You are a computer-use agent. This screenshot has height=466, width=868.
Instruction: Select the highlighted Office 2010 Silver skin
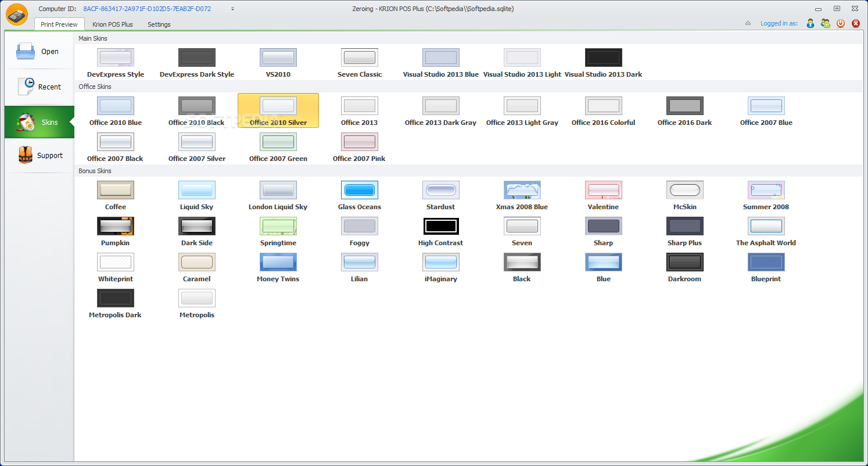pos(278,110)
